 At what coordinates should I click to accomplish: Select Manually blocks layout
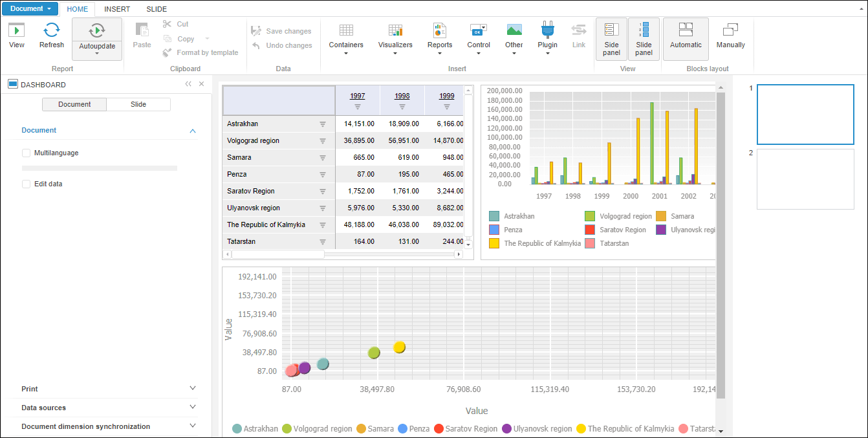pyautogui.click(x=730, y=37)
